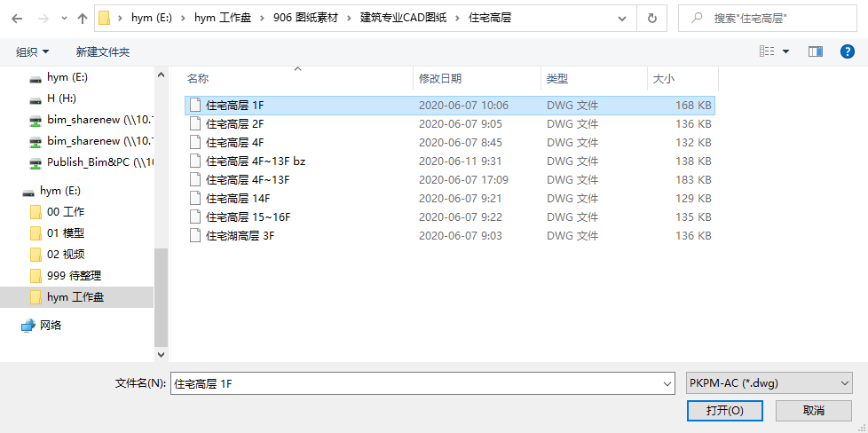Click 取消 button
868x433 pixels.
pyautogui.click(x=813, y=411)
